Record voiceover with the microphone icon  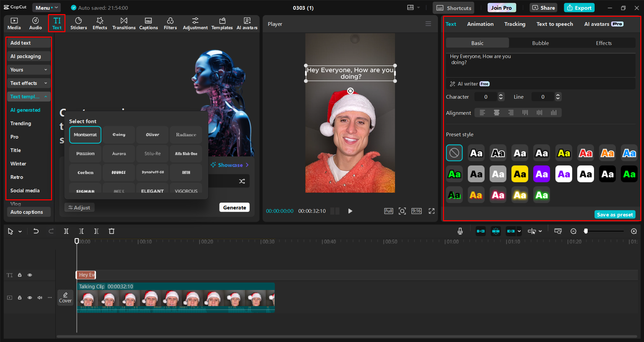pyautogui.click(x=460, y=231)
